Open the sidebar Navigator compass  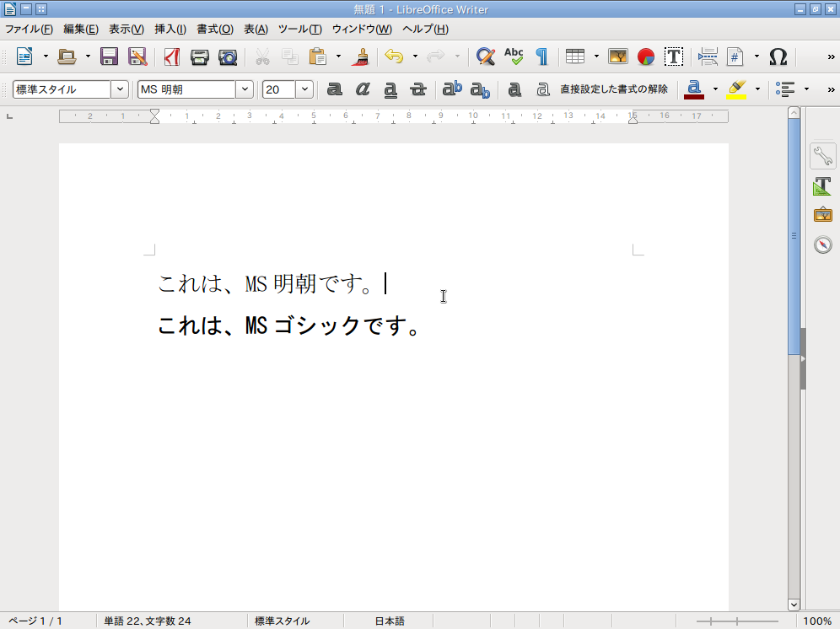[823, 245]
